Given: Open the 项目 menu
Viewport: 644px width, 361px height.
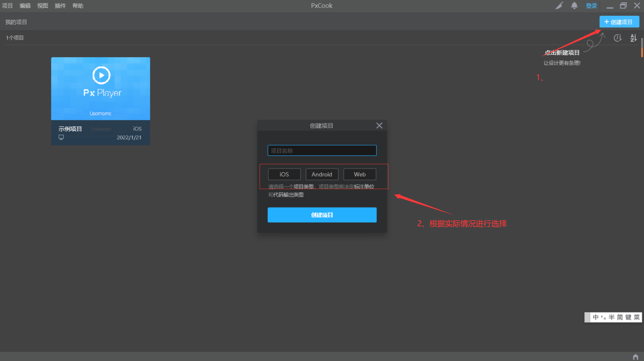Looking at the screenshot, I should tap(7, 5).
